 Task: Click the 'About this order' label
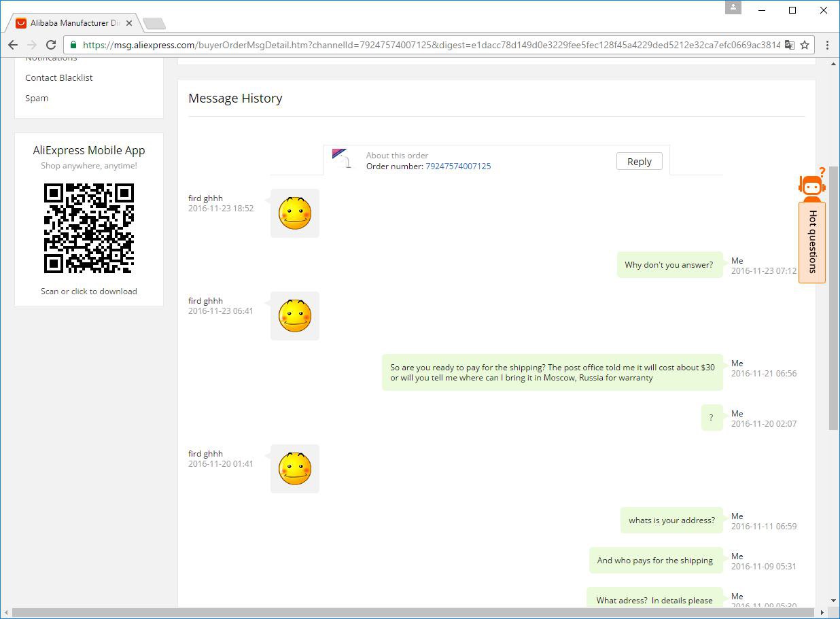coord(397,156)
